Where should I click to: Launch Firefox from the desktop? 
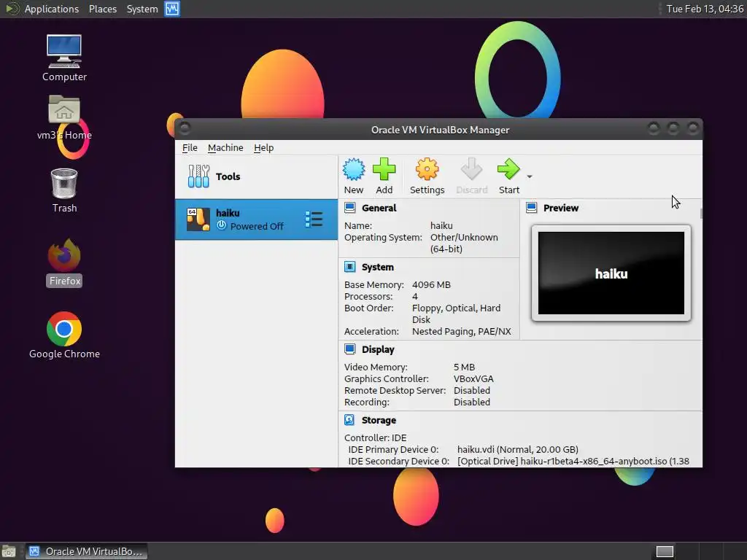pos(64,262)
